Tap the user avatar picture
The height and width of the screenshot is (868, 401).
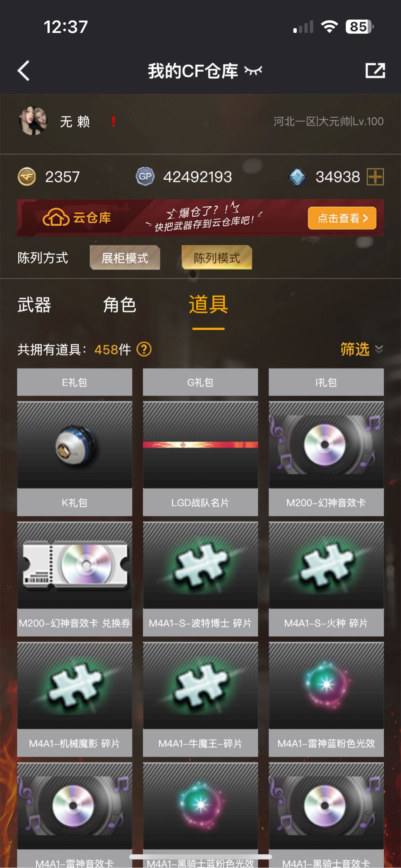click(33, 121)
